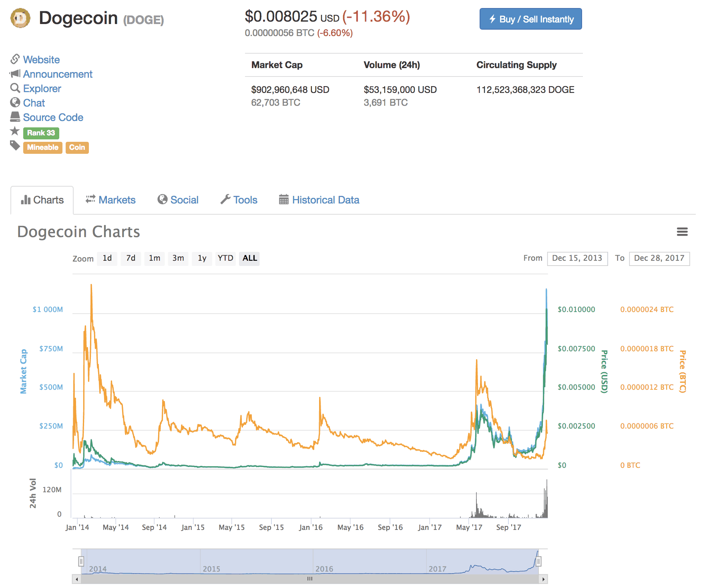Click the Mineable tag
707x588 pixels.
[x=42, y=147]
